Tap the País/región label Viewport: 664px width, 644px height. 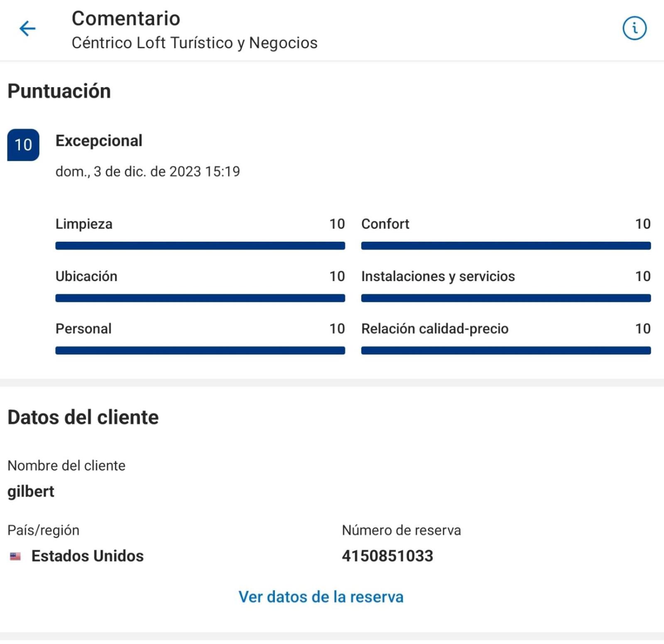pyautogui.click(x=44, y=530)
